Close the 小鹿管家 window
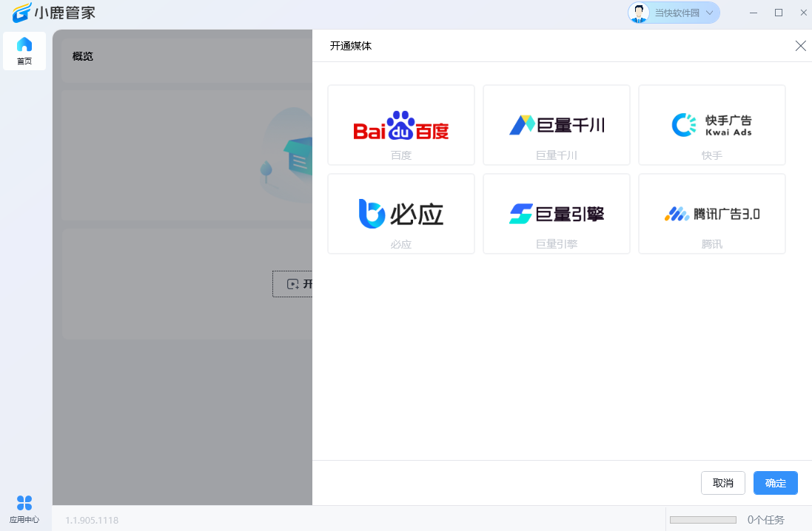The height and width of the screenshot is (531, 812). coord(803,13)
